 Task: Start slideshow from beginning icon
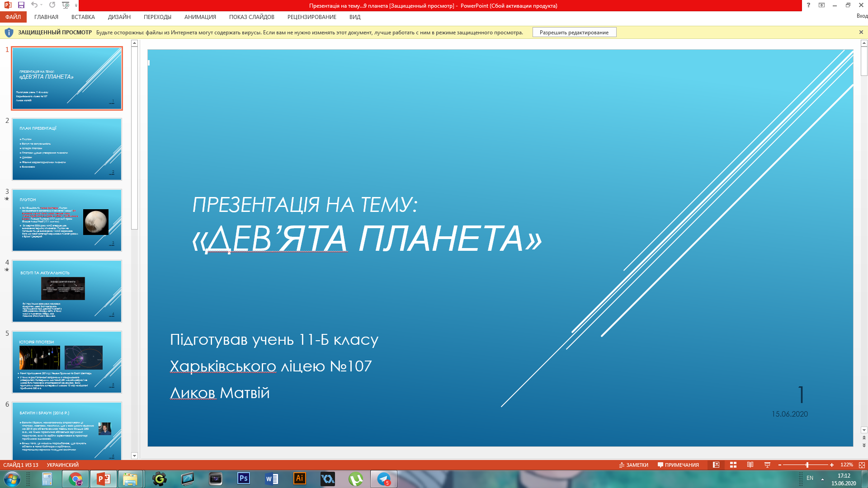coord(66,5)
